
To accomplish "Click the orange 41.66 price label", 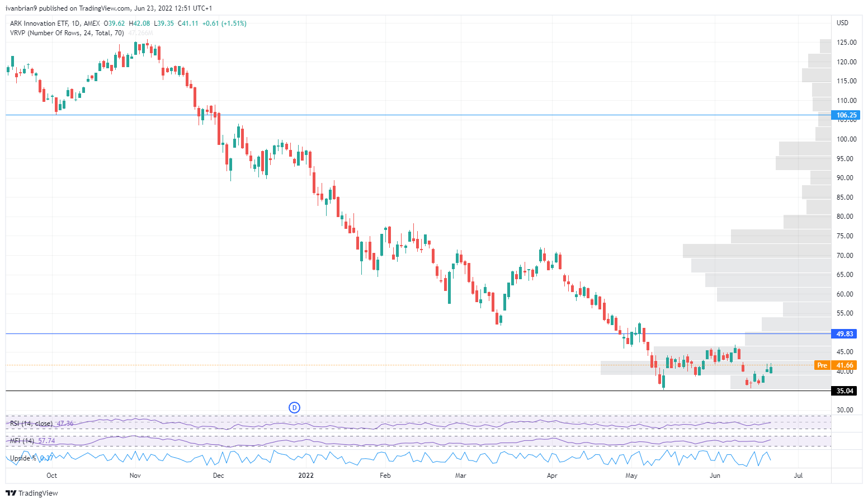I will 845,365.
